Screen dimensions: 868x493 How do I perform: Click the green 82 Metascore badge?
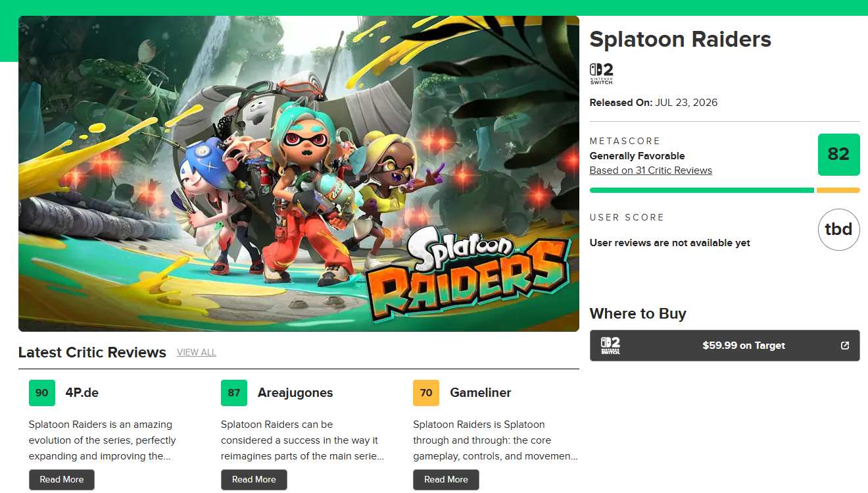(838, 155)
